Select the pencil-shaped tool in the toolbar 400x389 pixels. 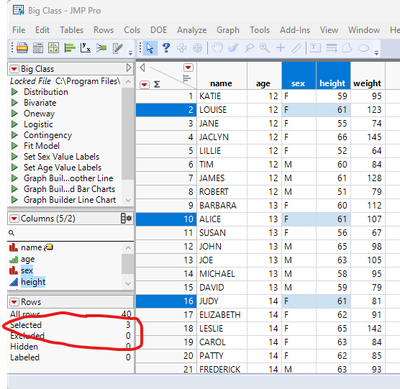(x=296, y=48)
